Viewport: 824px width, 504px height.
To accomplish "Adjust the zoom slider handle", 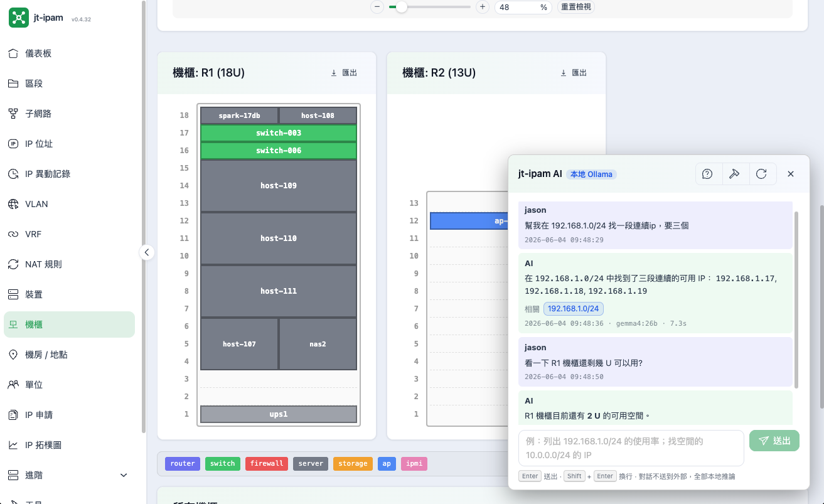I will pyautogui.click(x=402, y=7).
